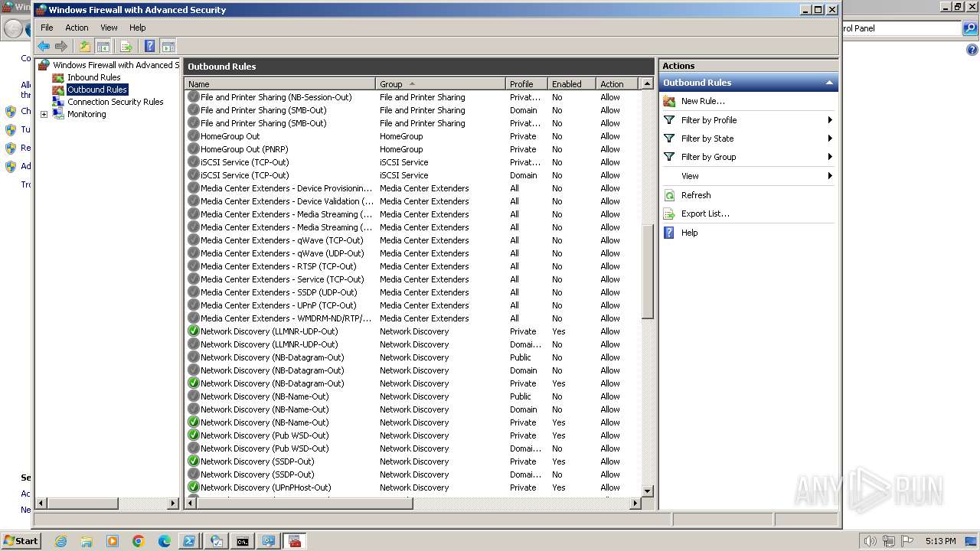This screenshot has width=980, height=551.
Task: Sort rules by Enabled column header
Action: point(571,84)
